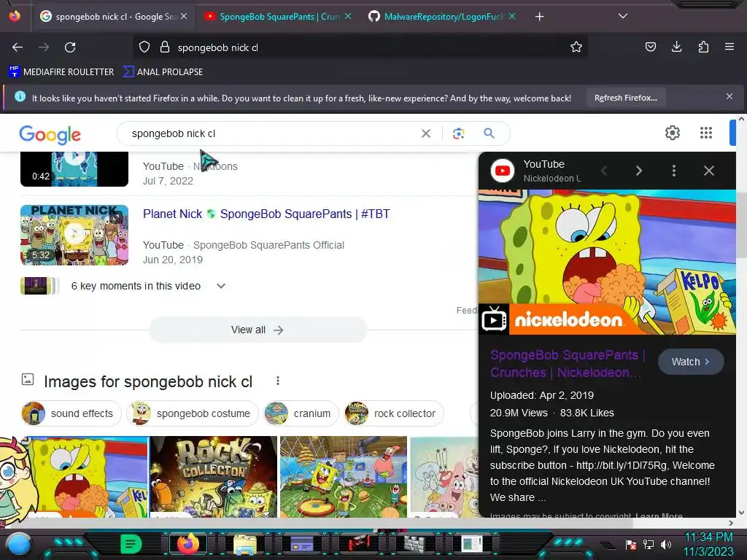Open the Google apps grid
This screenshot has width=747, height=560.
tap(706, 133)
